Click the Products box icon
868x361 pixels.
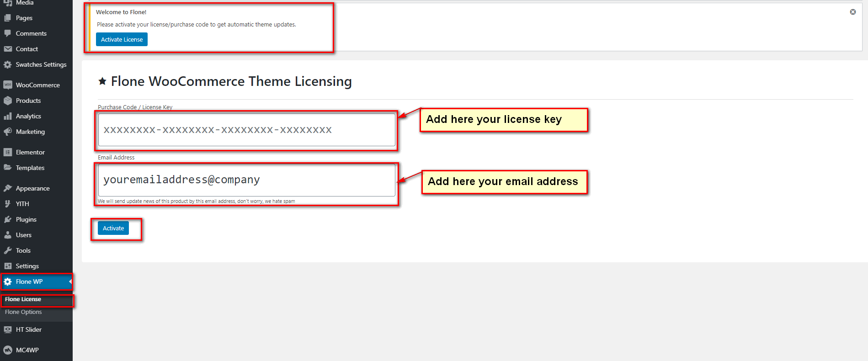pyautogui.click(x=8, y=101)
